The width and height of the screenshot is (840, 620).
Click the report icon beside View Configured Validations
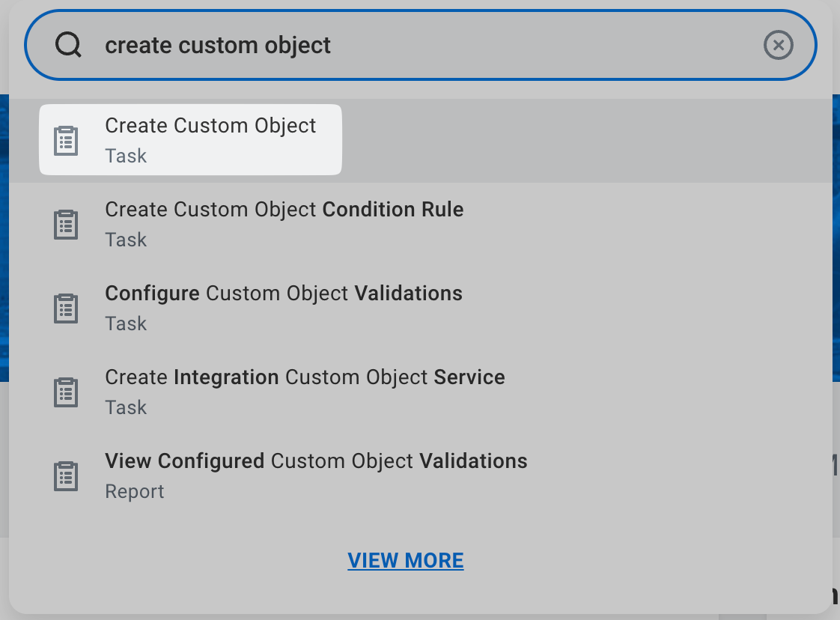66,476
